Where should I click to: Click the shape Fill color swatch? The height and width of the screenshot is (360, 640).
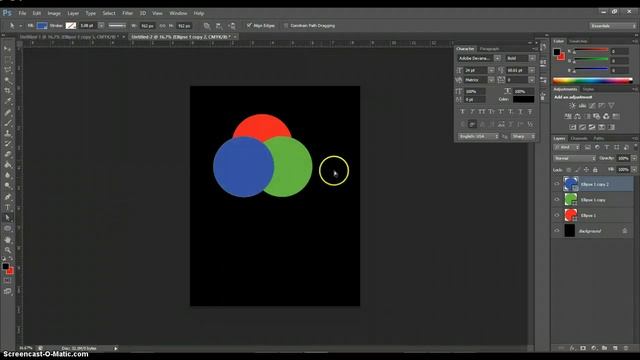click(x=42, y=26)
